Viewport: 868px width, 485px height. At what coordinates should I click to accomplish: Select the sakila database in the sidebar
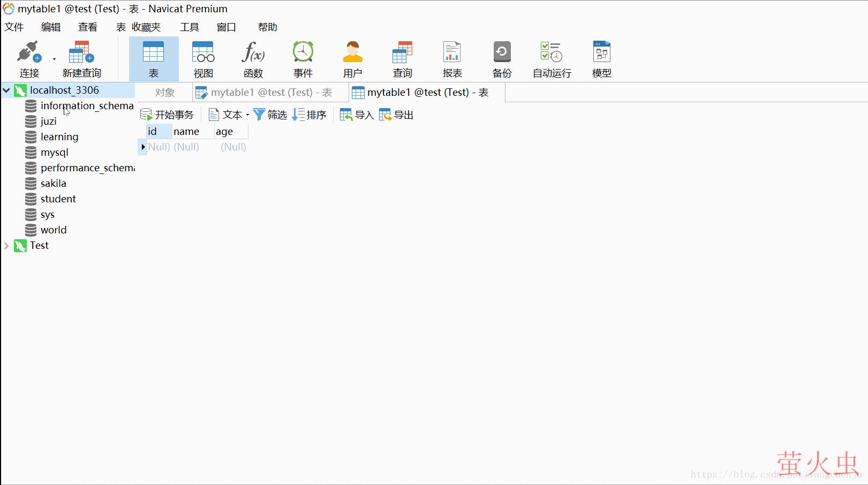point(53,183)
